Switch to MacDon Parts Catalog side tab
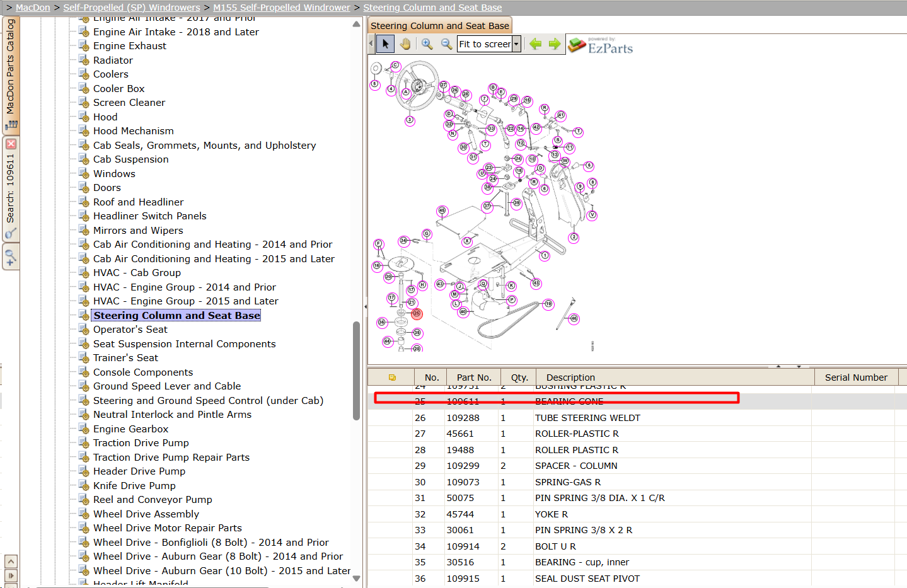This screenshot has width=907, height=588. 11,75
